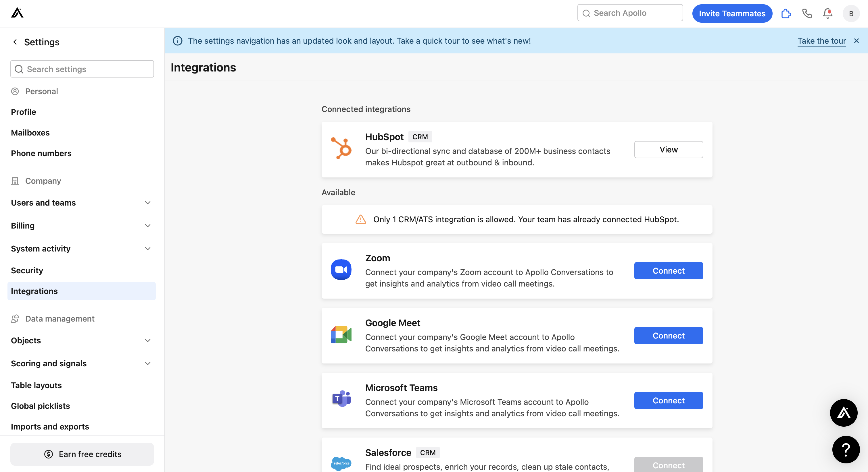The height and width of the screenshot is (472, 868).
Task: Click the Take the tour link
Action: point(821,41)
